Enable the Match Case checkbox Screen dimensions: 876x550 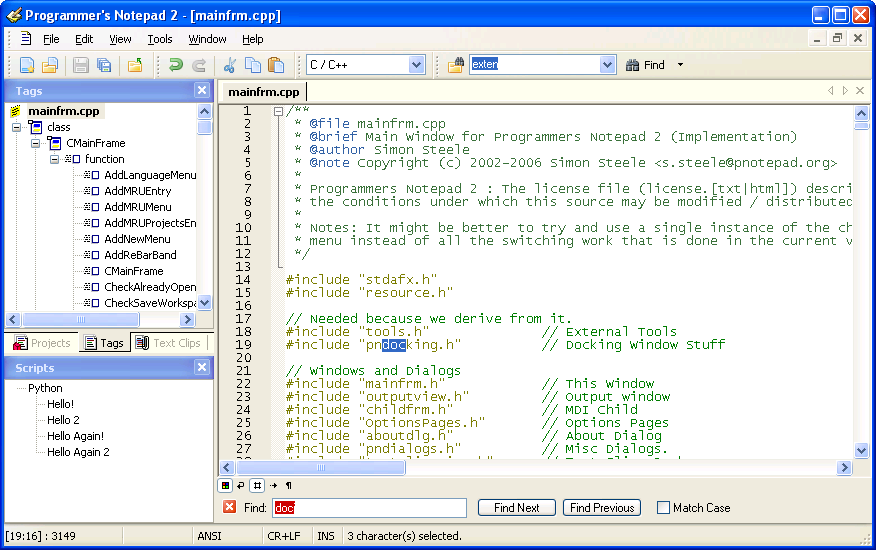(663, 508)
